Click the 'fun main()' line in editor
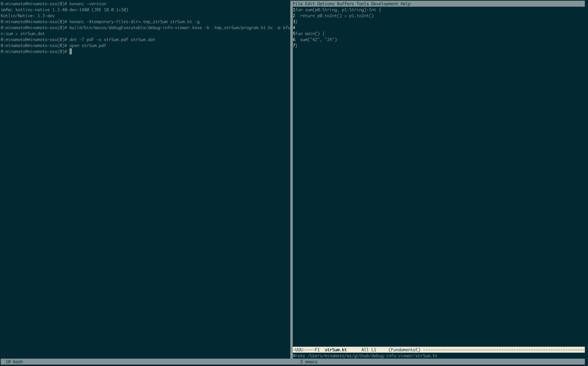 click(310, 34)
